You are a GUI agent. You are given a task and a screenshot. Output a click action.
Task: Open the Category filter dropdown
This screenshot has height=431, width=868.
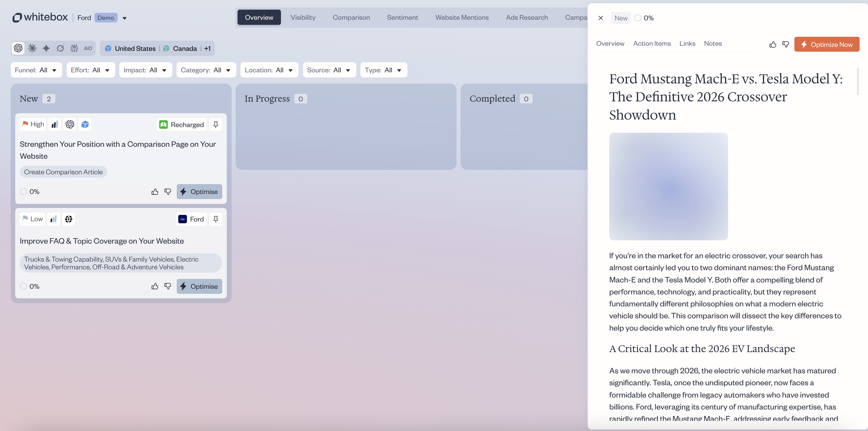[206, 70]
